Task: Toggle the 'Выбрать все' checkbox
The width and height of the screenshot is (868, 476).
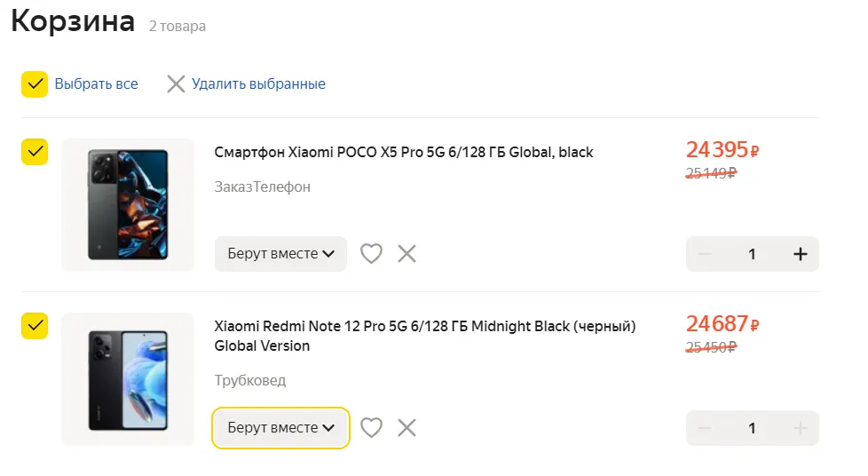Action: pyautogui.click(x=35, y=84)
